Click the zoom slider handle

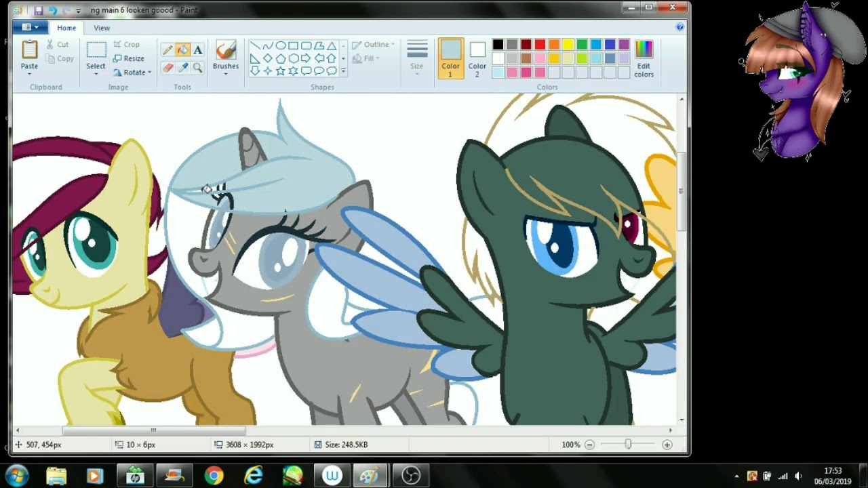[628, 445]
